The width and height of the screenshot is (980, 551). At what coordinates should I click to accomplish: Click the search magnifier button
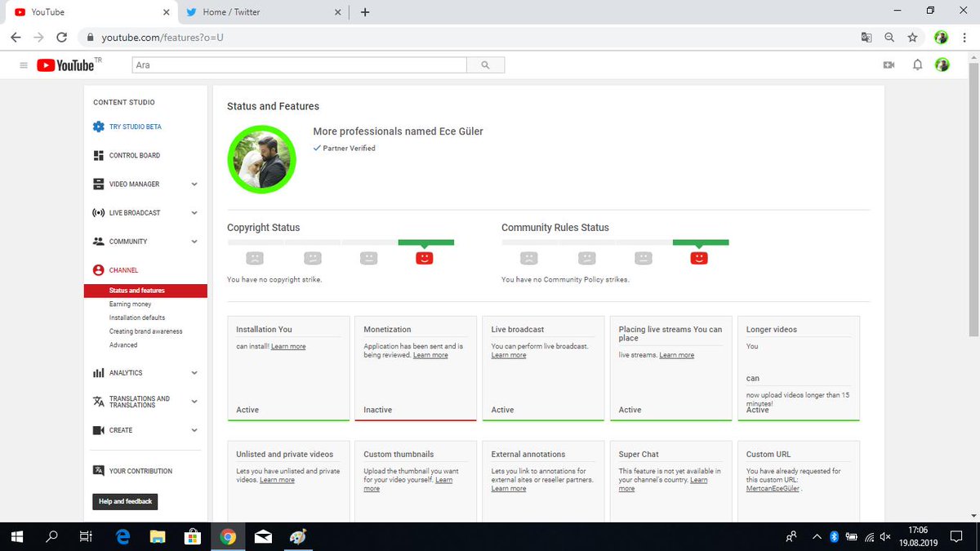coord(485,65)
